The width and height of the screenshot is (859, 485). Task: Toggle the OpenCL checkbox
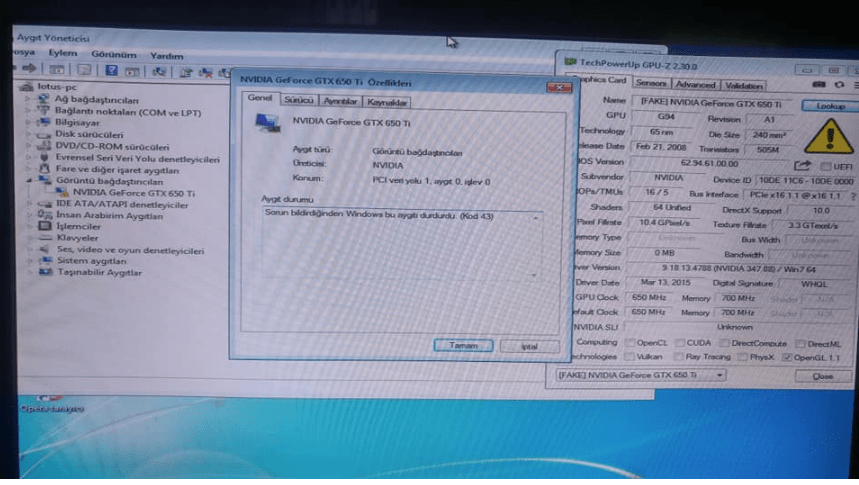pyautogui.click(x=630, y=343)
